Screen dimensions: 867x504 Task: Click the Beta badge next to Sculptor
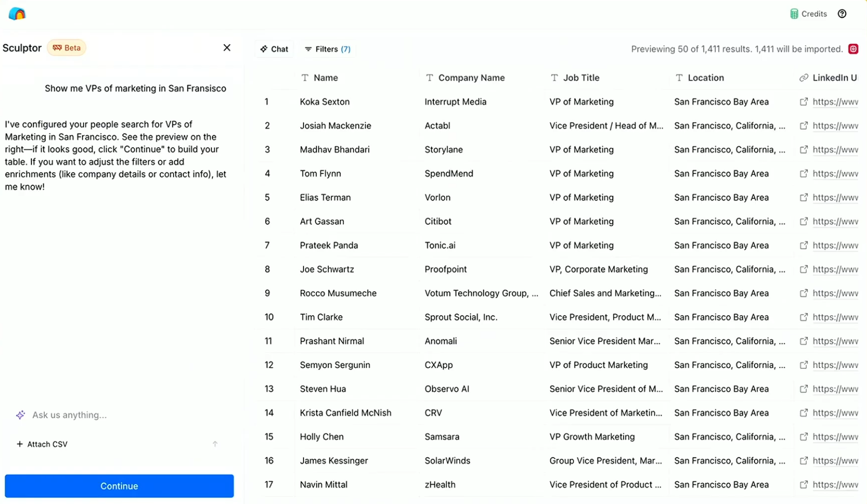pyautogui.click(x=67, y=48)
